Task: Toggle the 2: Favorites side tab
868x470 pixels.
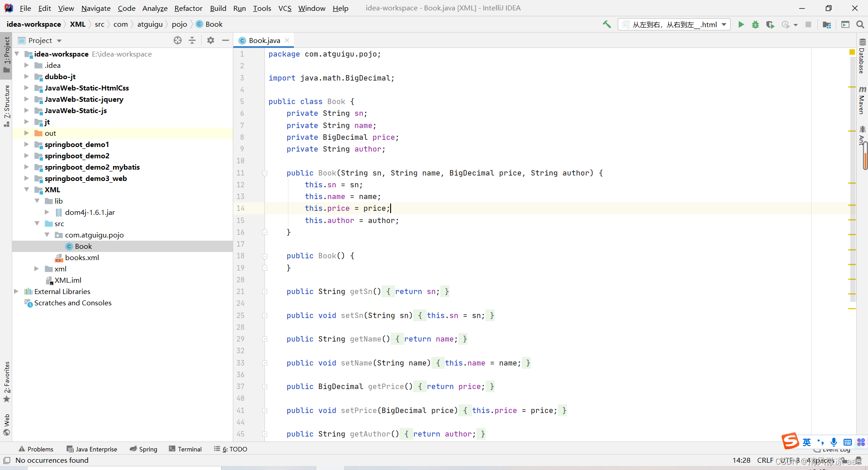Action: coord(6,381)
